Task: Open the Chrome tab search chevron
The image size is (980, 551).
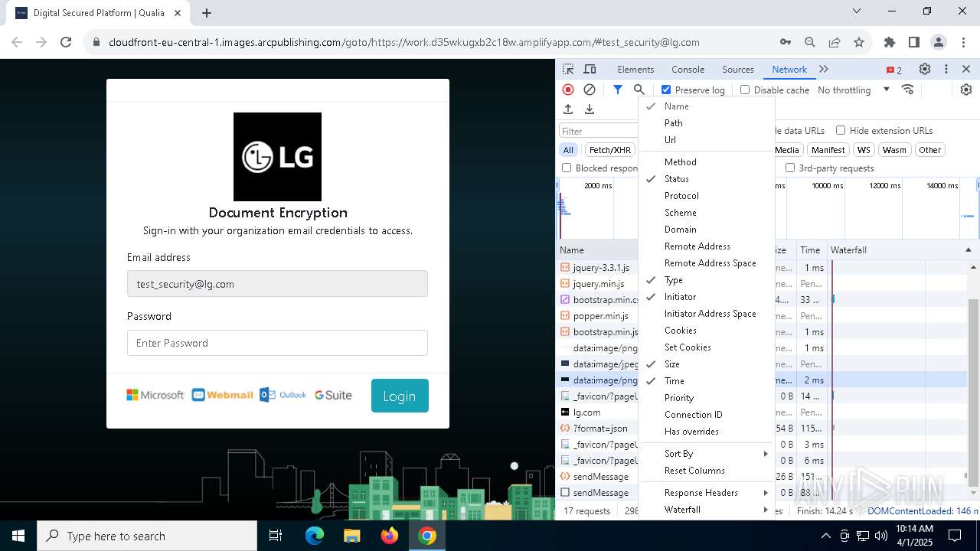Action: [857, 11]
